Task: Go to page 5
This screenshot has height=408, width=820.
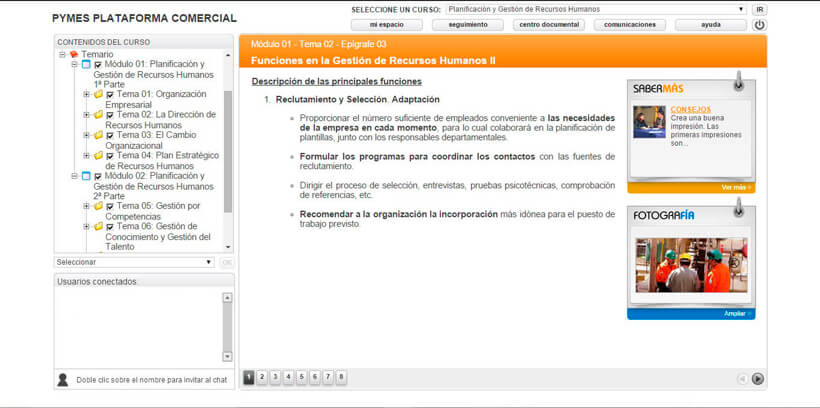Action: 302,377
